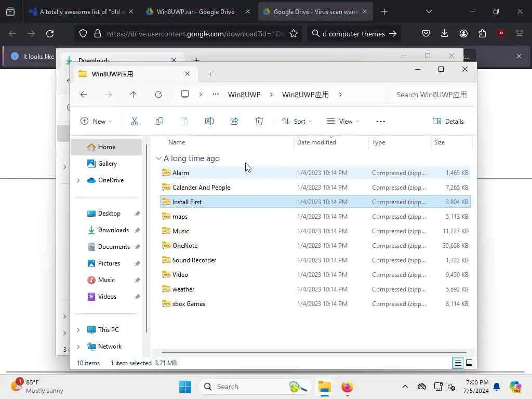Expand This PC tree node

point(78,330)
